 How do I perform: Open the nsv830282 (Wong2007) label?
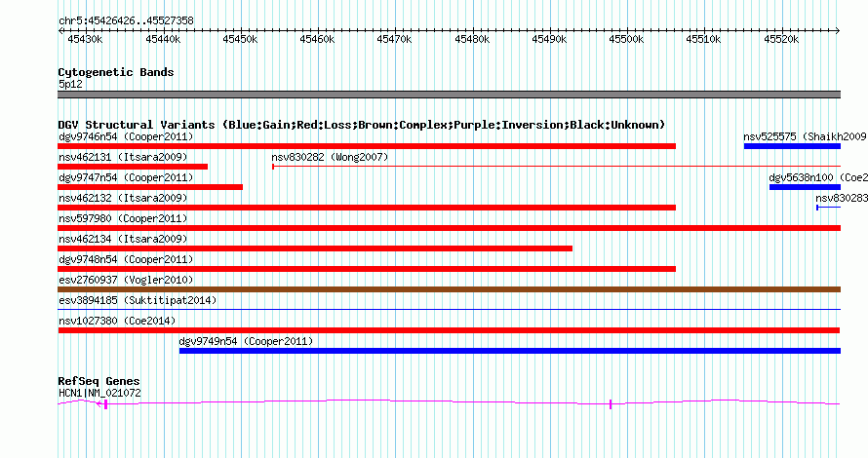pos(330,157)
